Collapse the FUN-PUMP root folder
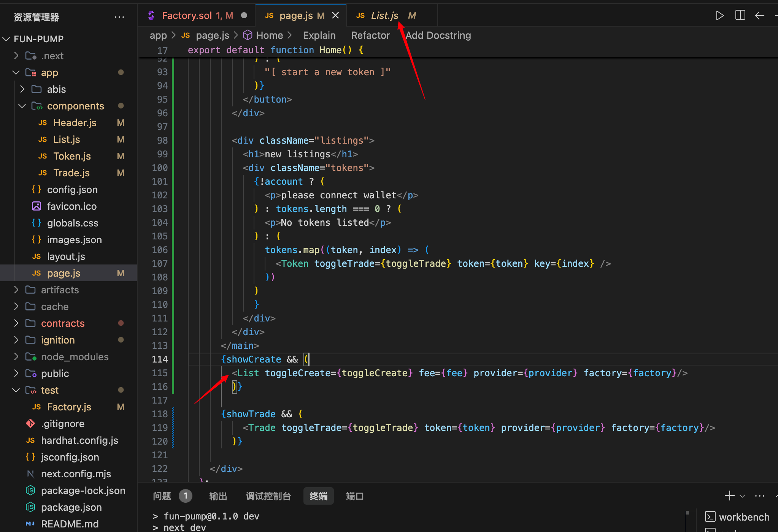Screen dimensions: 778x532 click(x=6, y=39)
